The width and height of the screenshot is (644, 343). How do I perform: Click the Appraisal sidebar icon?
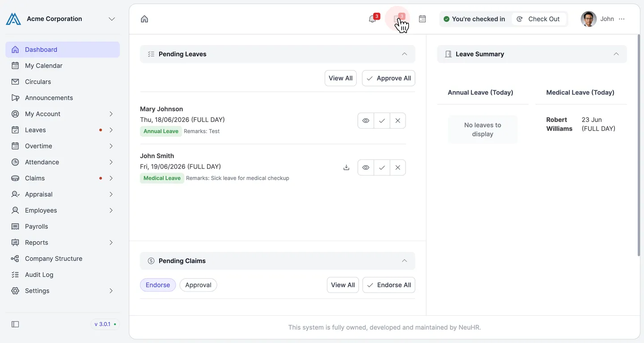tap(15, 194)
